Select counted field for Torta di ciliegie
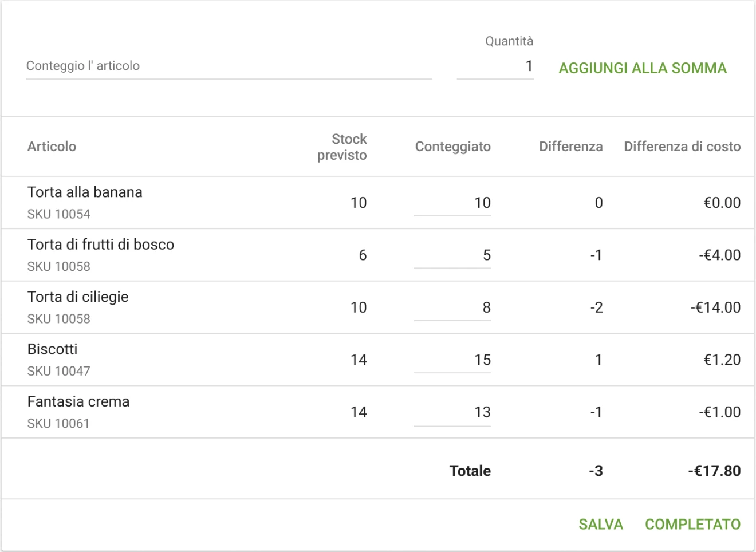This screenshot has width=756, height=552. point(452,307)
